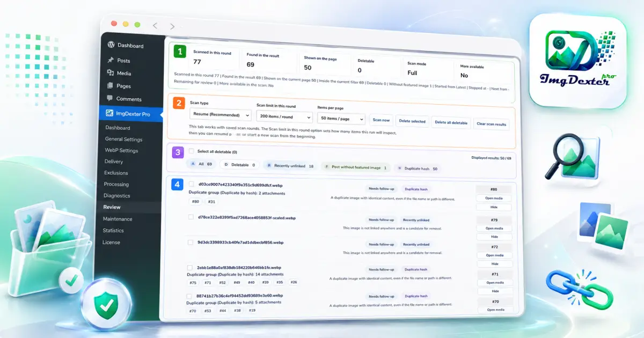Go forward with browser forward arrow
644x338 pixels.
pyautogui.click(x=172, y=26)
